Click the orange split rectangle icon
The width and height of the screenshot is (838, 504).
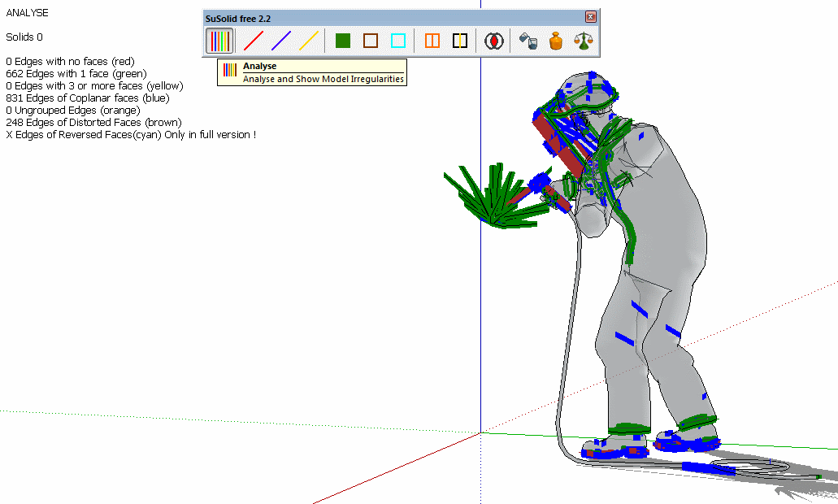[x=432, y=41]
